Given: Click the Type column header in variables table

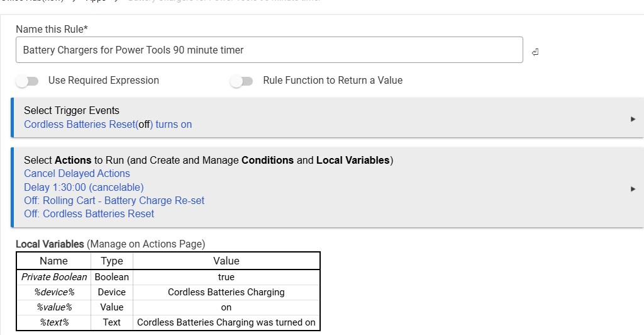Looking at the screenshot, I should pyautogui.click(x=111, y=261).
